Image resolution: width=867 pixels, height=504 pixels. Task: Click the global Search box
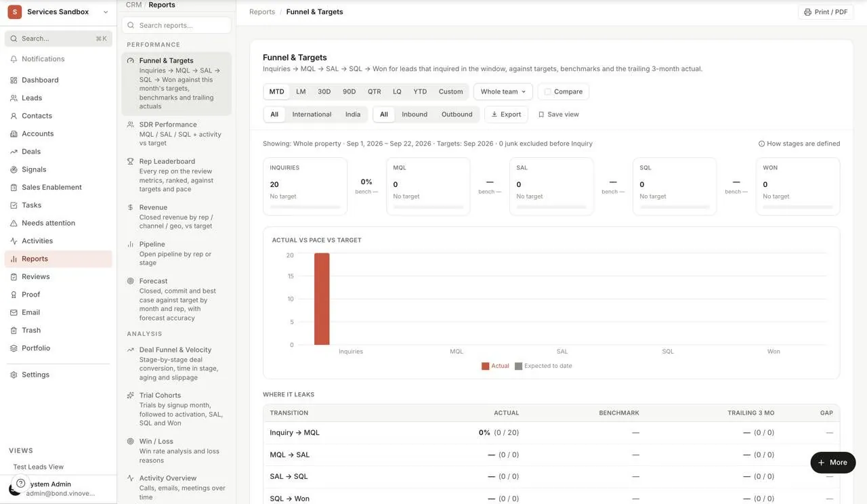point(58,39)
